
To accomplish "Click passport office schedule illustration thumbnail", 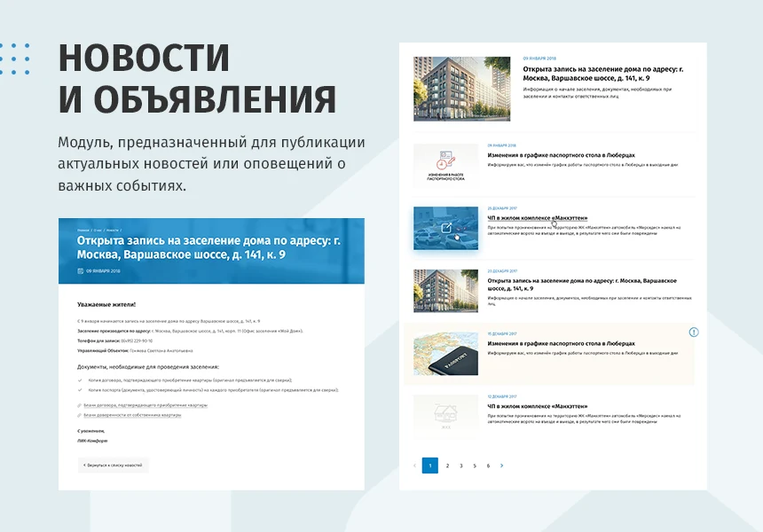I will coord(445,165).
